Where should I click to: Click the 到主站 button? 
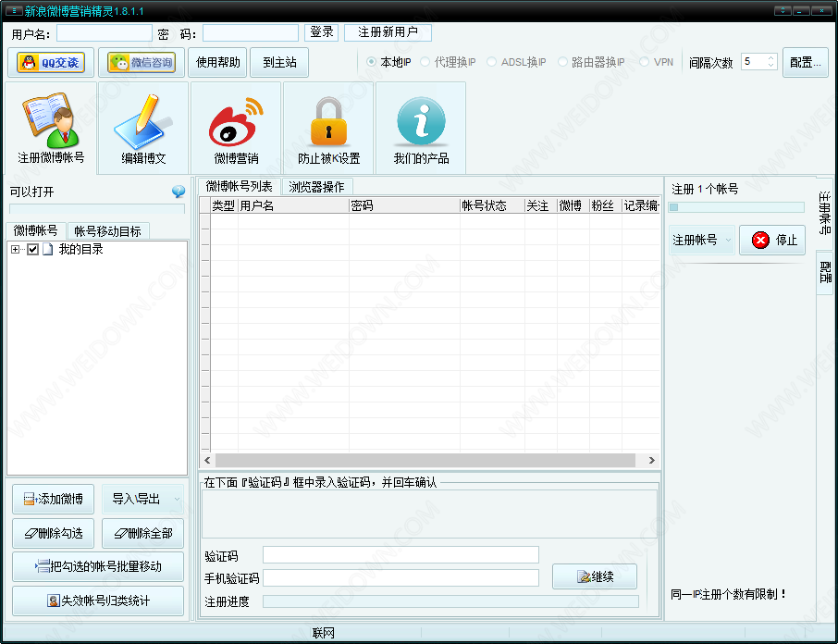click(x=279, y=63)
